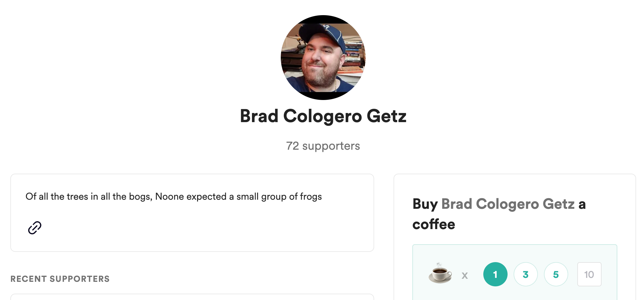The height and width of the screenshot is (300, 644).
Task: Click the large 'Brad Cologero Getz' page title
Action: (x=323, y=116)
